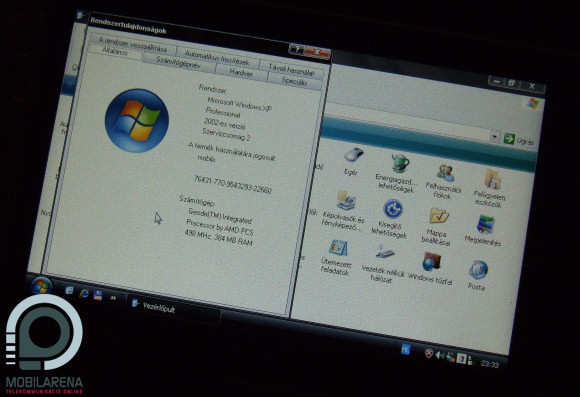This screenshot has height=397, width=580.
Task: Open the Posta mail icon
Action: 478,269
